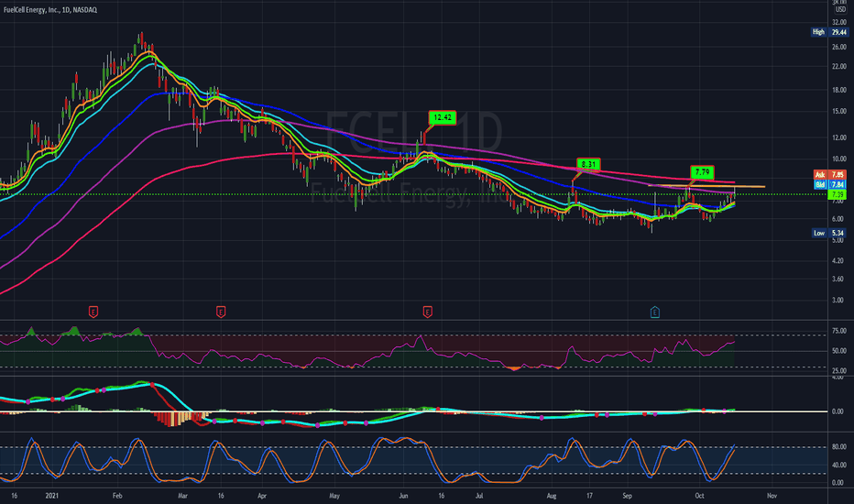
Task: Click the 32.00 price axis value
Action: pos(838,22)
